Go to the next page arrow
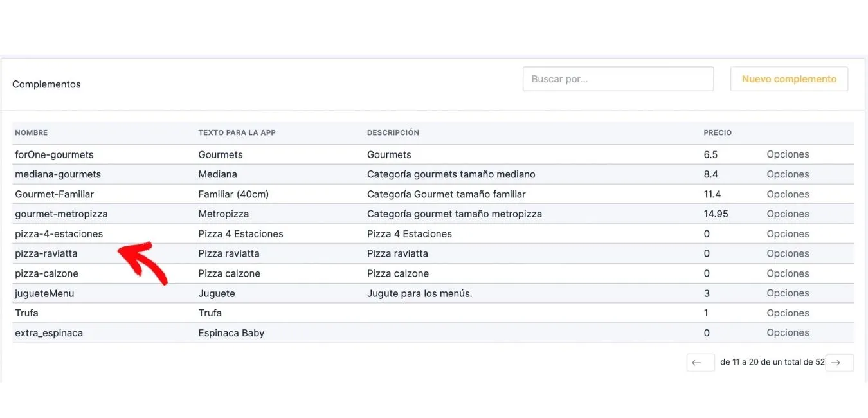Screen dimensions: 868x418 coord(840,363)
